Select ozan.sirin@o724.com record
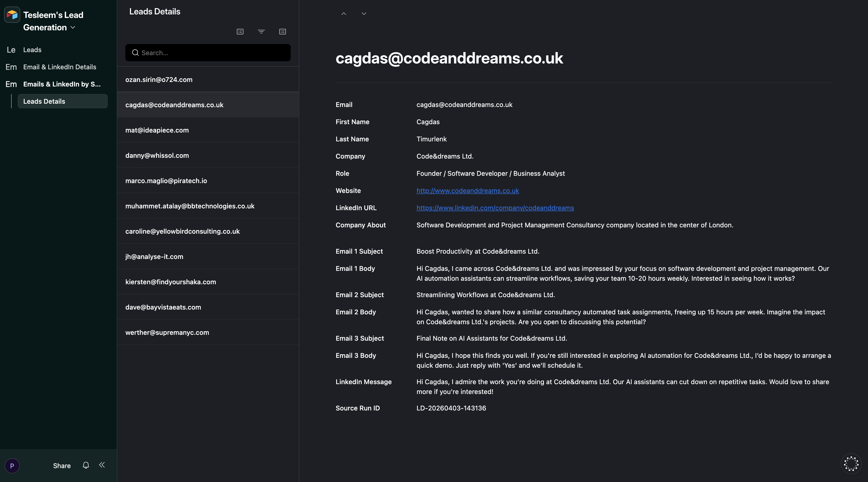Image resolution: width=868 pixels, height=482 pixels. click(x=208, y=80)
